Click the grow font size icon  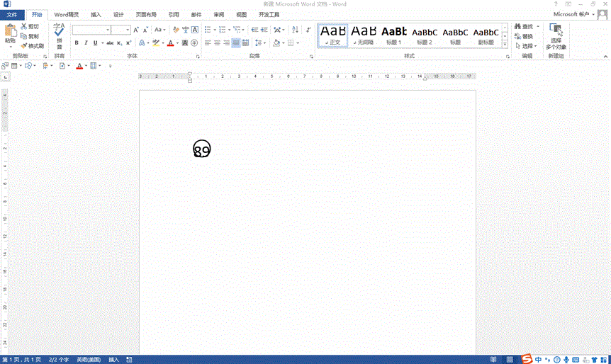click(x=137, y=30)
